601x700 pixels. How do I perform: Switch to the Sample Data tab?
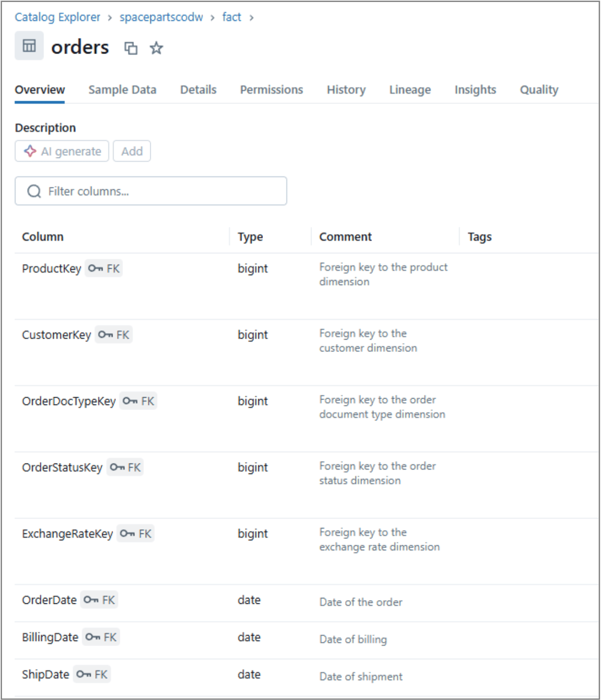tap(122, 90)
